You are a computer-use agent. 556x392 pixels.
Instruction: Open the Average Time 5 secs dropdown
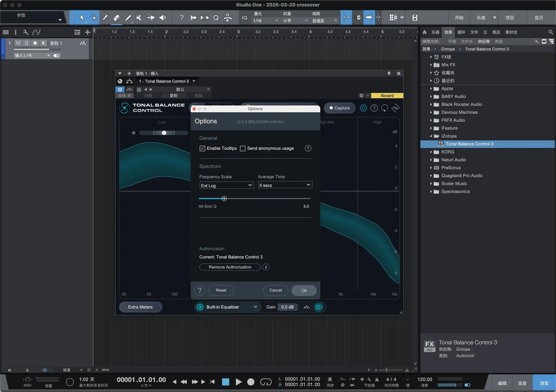285,185
